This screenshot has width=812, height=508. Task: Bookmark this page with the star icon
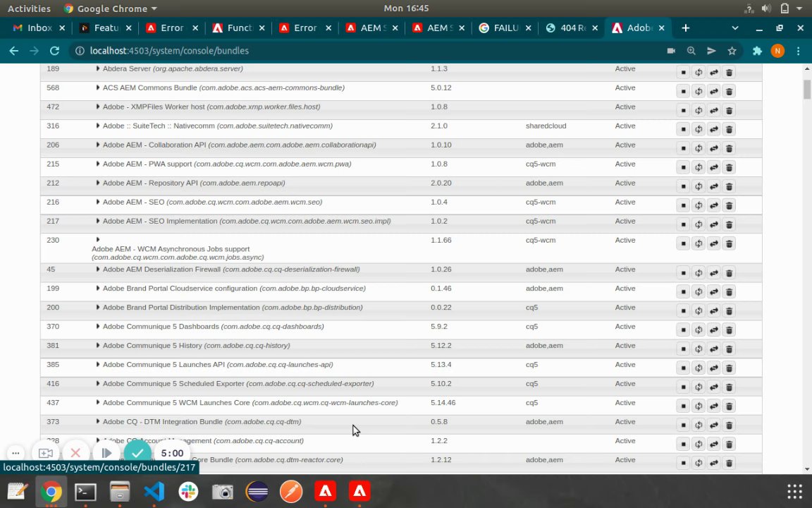pos(732,51)
